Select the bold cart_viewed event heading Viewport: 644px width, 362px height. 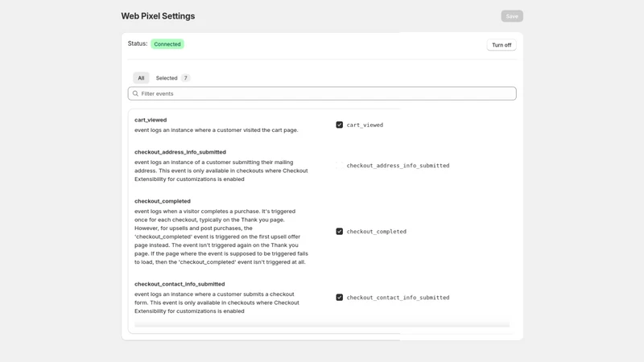tap(151, 120)
